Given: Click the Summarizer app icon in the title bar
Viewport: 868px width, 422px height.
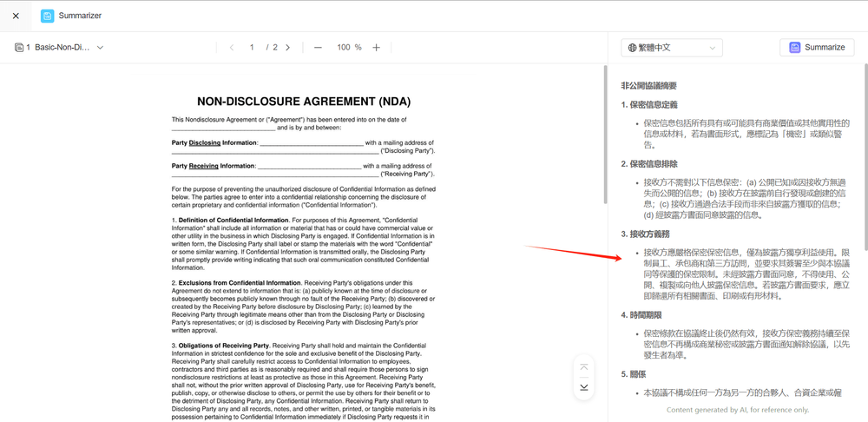Looking at the screenshot, I should pyautogui.click(x=47, y=16).
